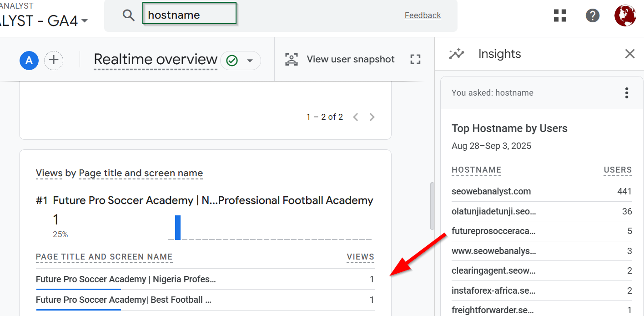Click the report vertical scrollbar
Viewport: 644px width, 316px height.
(x=432, y=206)
